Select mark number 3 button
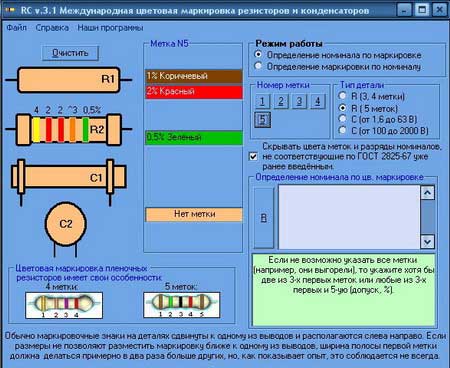The image size is (450, 368). point(299,101)
